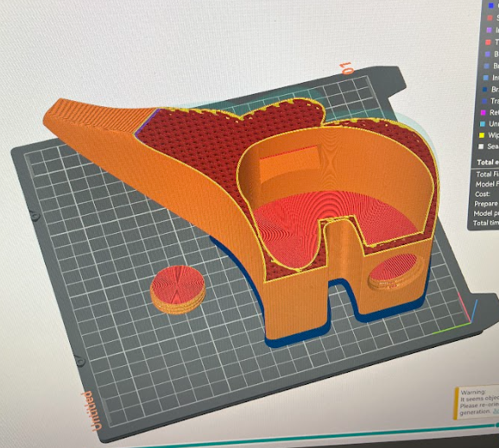
Task: Click the 'Warning:' notification text
Action: 473,392
